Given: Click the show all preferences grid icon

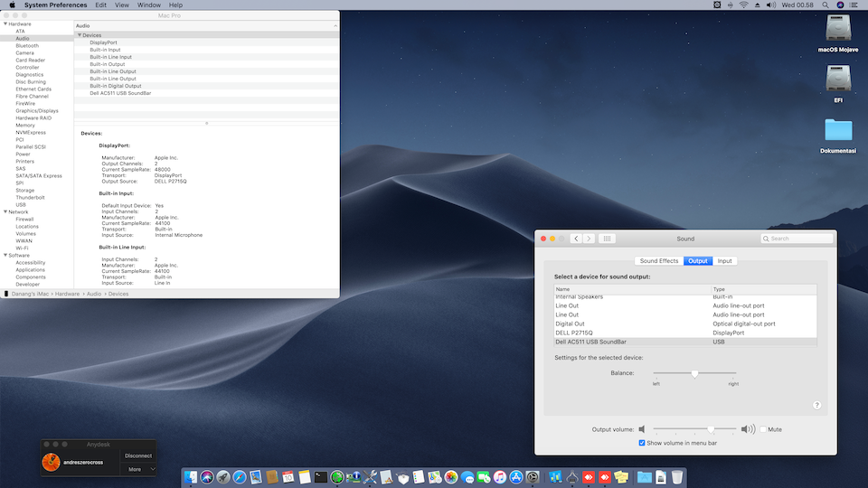Looking at the screenshot, I should point(608,239).
